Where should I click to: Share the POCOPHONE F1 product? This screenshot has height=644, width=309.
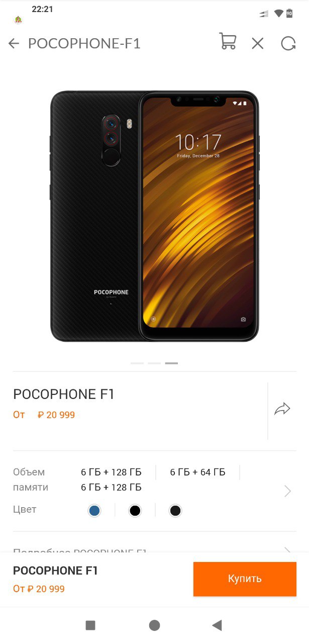tap(282, 409)
